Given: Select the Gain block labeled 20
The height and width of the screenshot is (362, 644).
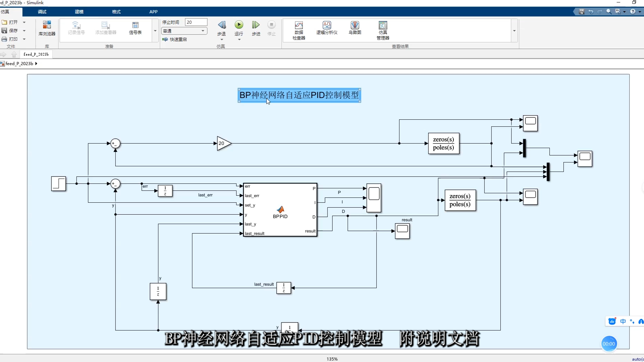Looking at the screenshot, I should pos(224,143).
